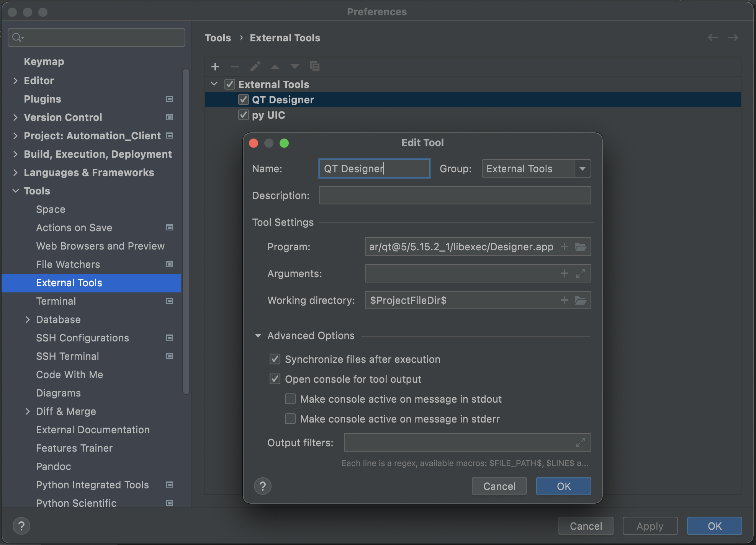
Task: Click project-level icon next to File Watchers
Action: click(170, 264)
